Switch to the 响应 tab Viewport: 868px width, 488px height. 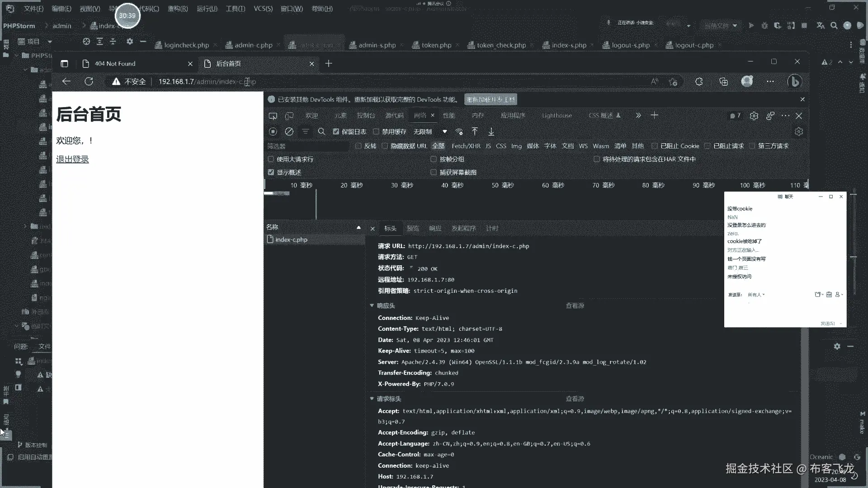click(435, 228)
